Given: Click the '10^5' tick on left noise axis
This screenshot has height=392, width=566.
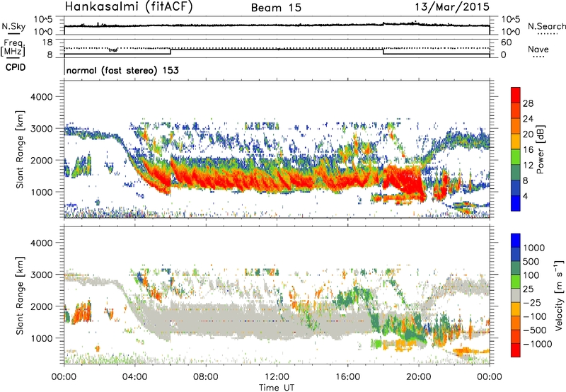Looking at the screenshot, I should tap(43, 20).
